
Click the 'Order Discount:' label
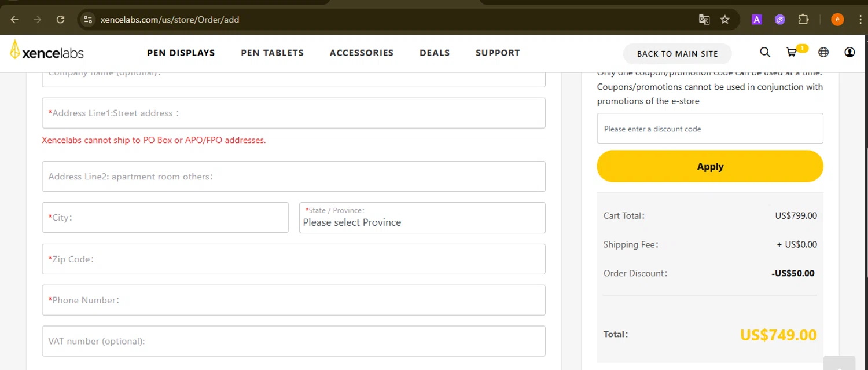tap(635, 273)
